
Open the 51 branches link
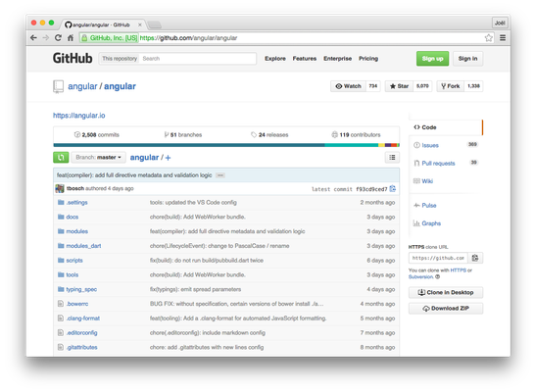point(183,135)
